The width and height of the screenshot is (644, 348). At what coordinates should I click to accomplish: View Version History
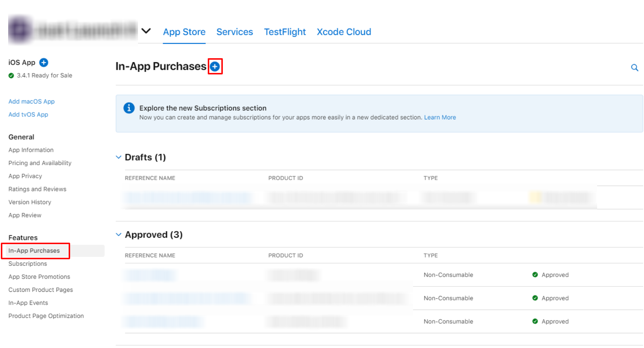(30, 202)
